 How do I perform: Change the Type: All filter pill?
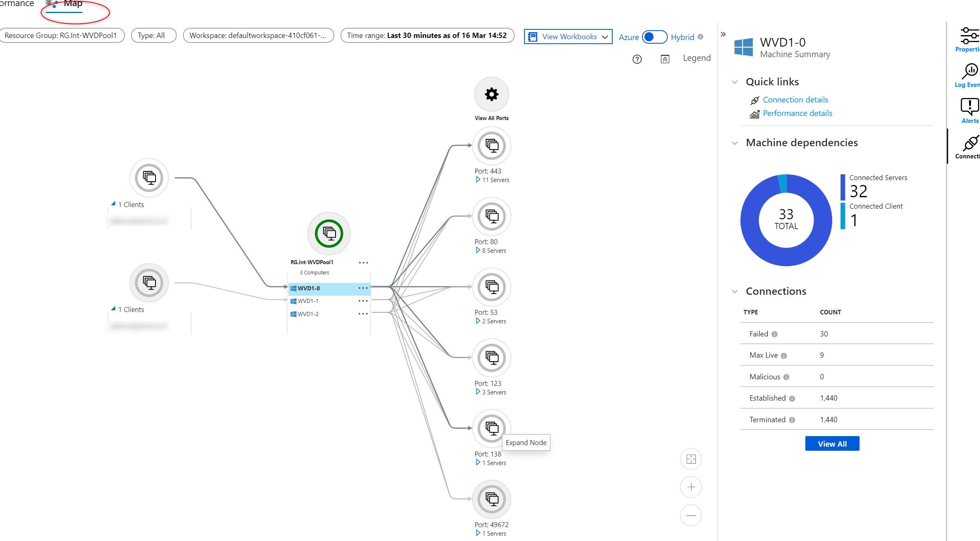coord(153,36)
